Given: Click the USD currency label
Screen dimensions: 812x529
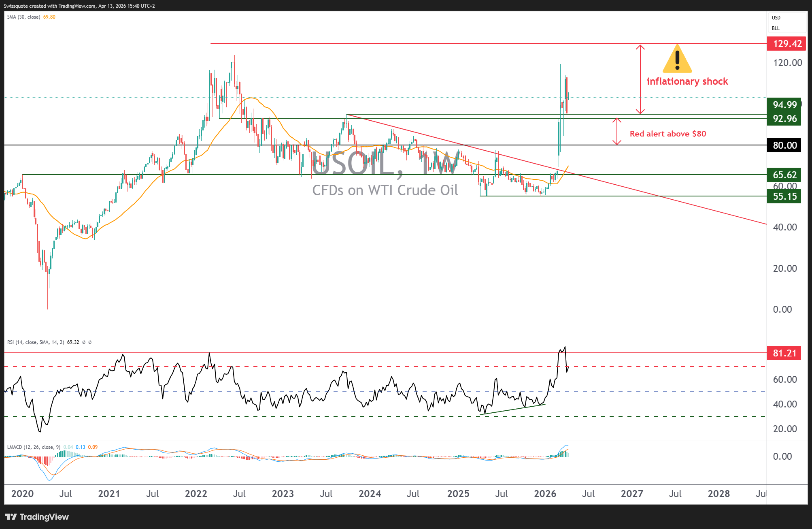Looking at the screenshot, I should pyautogui.click(x=776, y=18).
